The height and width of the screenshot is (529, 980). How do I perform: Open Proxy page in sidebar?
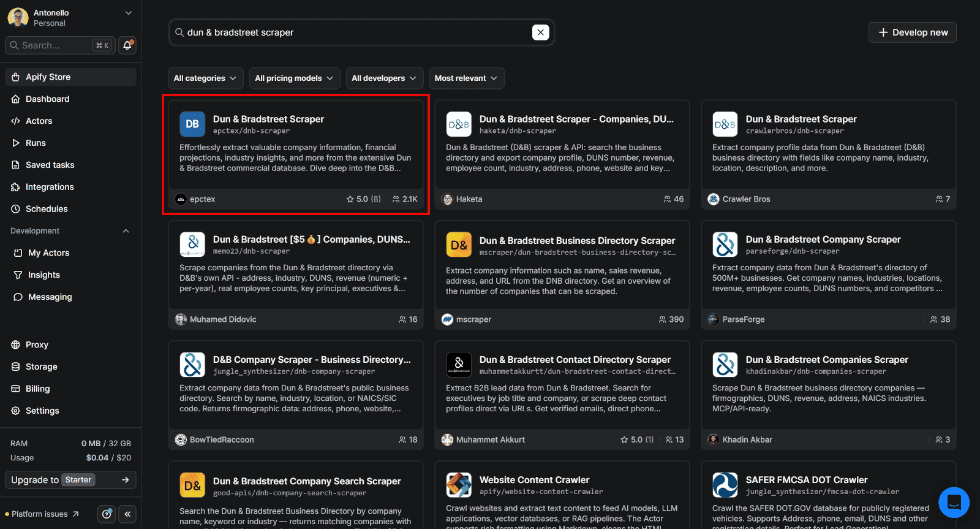(x=71, y=344)
